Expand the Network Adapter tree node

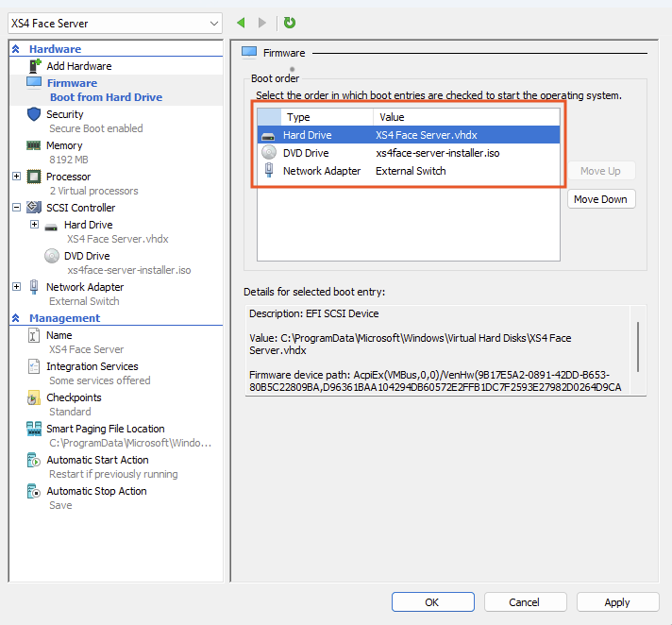point(17,287)
